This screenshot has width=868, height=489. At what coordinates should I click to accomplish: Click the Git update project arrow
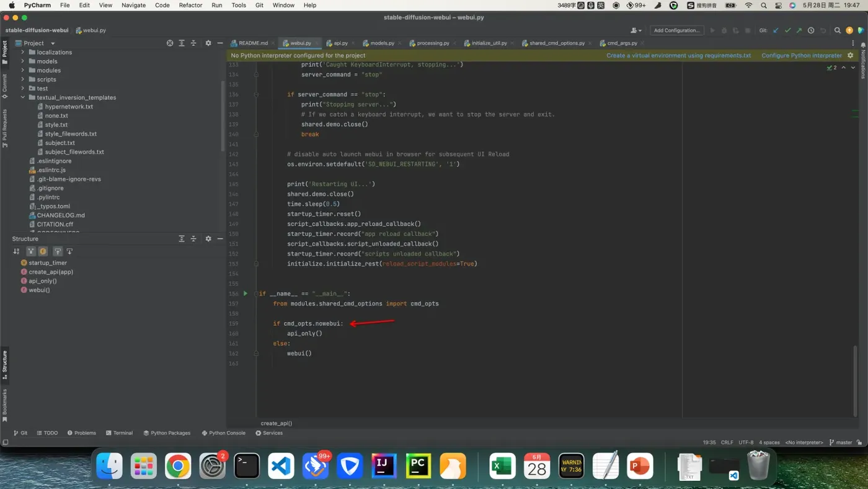tap(776, 30)
